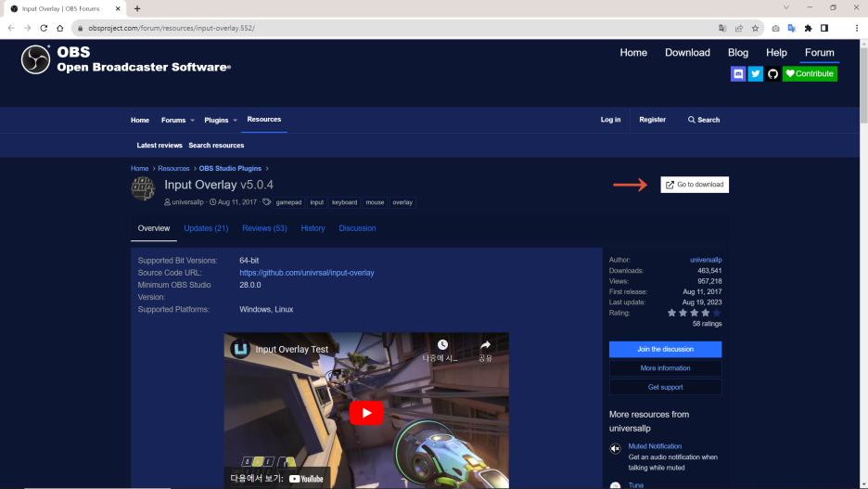The width and height of the screenshot is (868, 489).
Task: Open a new browser tab
Action: [x=137, y=9]
